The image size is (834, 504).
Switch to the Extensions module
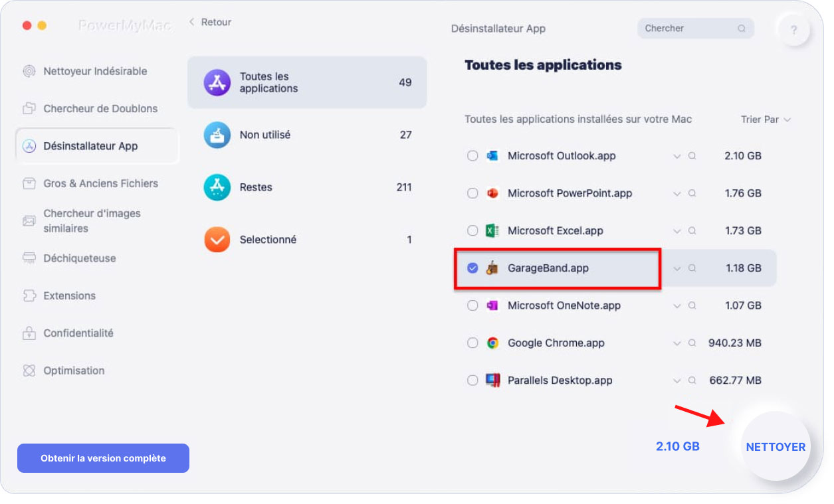click(x=96, y=295)
